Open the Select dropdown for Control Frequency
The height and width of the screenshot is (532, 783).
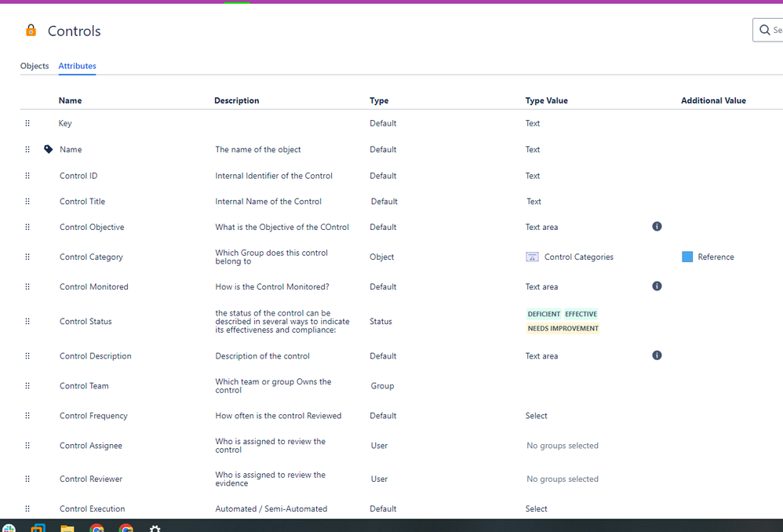[x=537, y=415]
